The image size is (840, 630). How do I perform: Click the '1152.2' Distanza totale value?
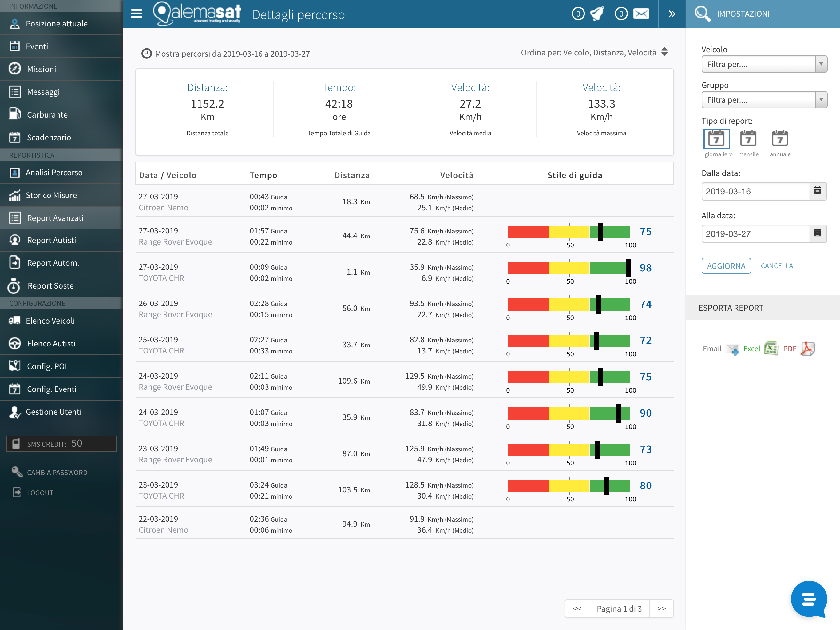[207, 103]
